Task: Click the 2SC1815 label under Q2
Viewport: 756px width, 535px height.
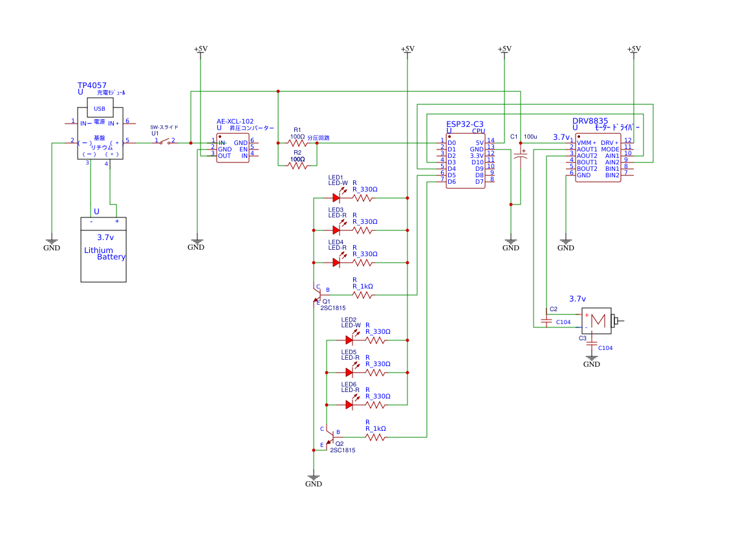Action: pyautogui.click(x=343, y=450)
